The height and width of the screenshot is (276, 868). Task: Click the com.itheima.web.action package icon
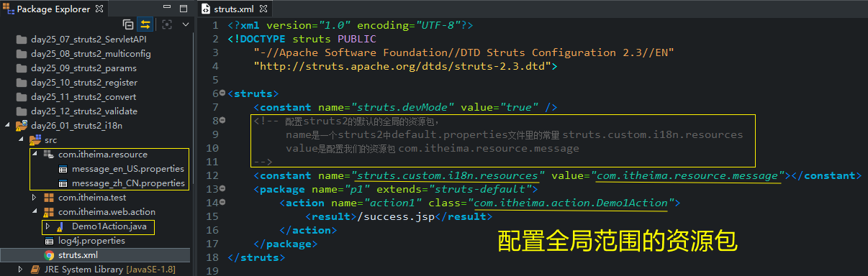(49, 212)
